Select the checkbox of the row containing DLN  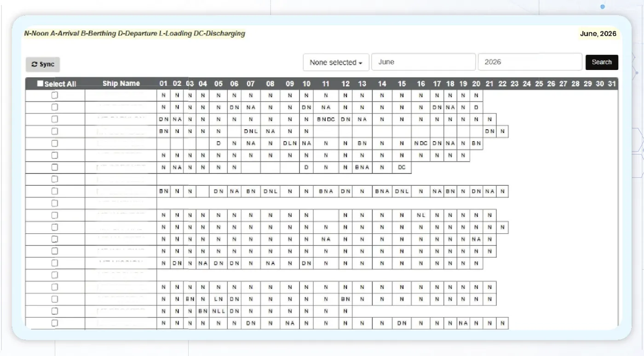pyautogui.click(x=55, y=143)
